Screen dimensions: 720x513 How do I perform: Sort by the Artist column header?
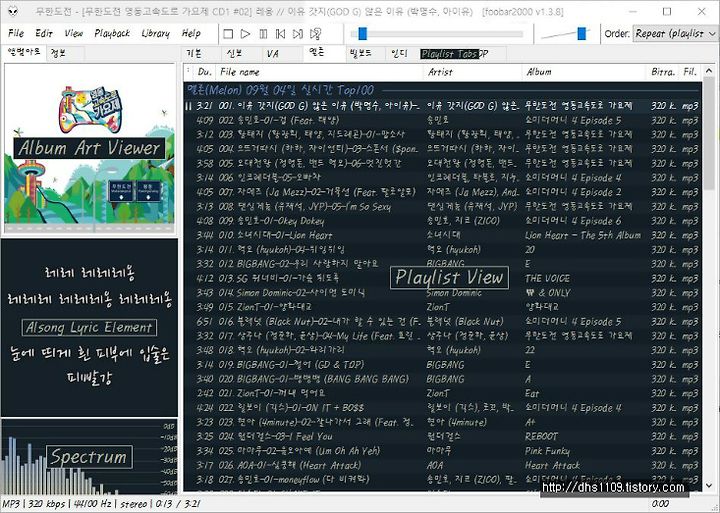click(472, 72)
